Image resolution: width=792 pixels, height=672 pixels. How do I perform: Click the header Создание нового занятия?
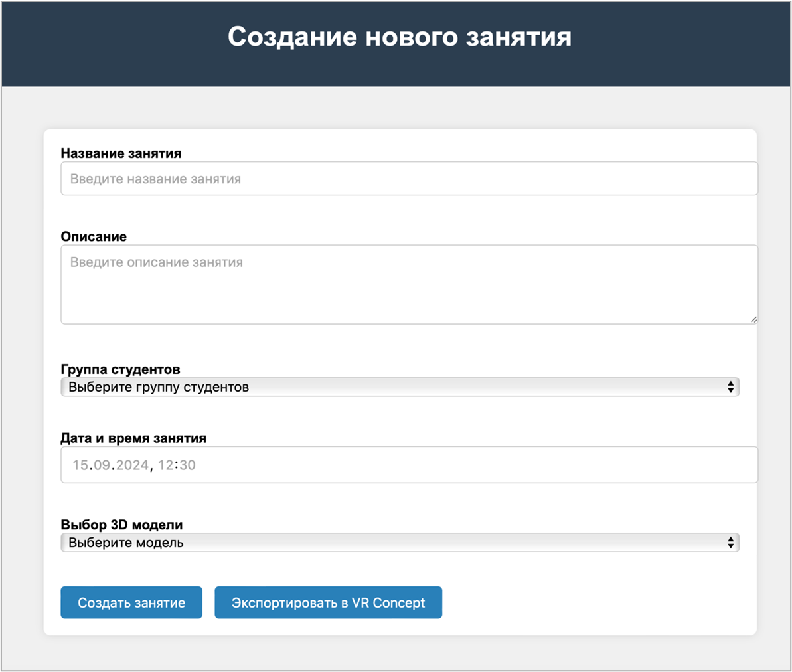point(399,37)
